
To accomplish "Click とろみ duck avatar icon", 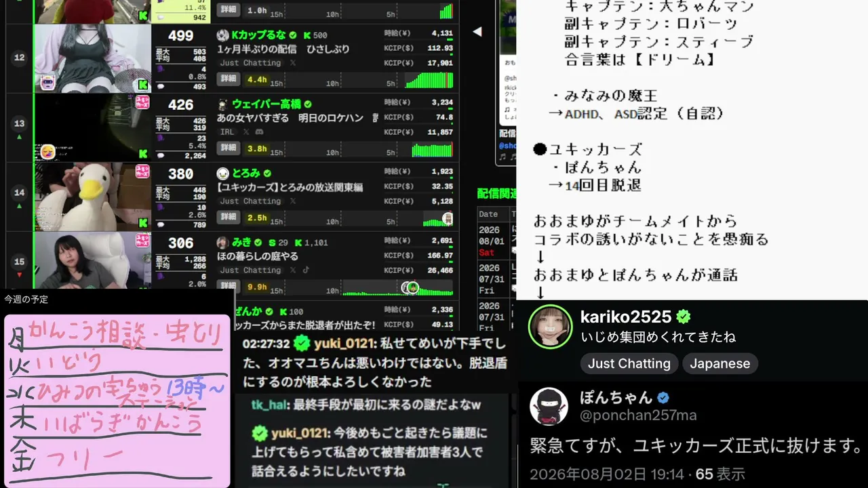I will click(222, 174).
